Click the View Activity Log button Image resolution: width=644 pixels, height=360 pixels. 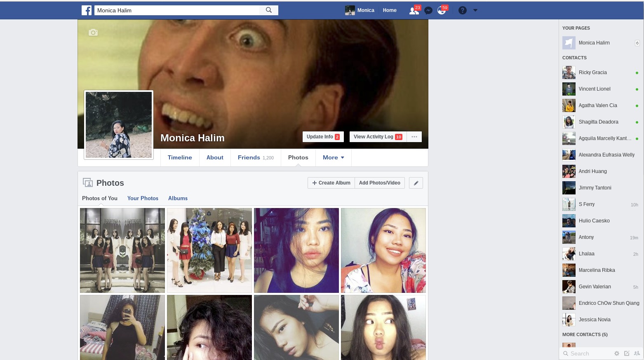[378, 137]
